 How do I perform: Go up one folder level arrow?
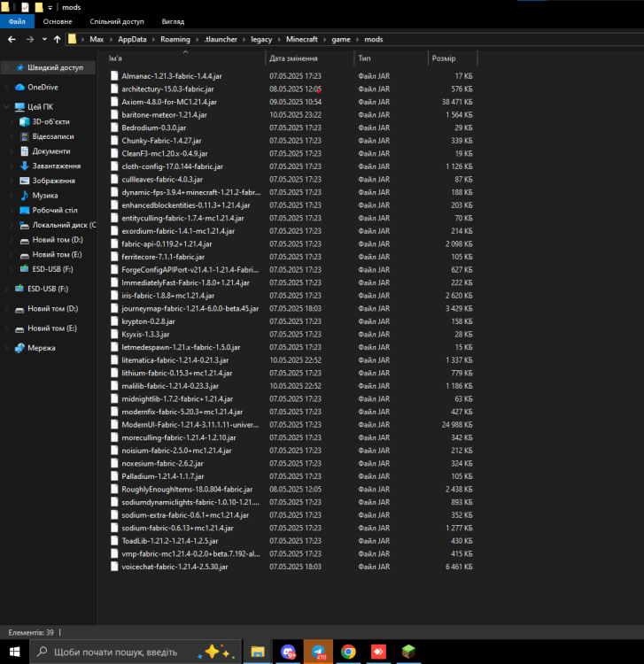tap(58, 39)
